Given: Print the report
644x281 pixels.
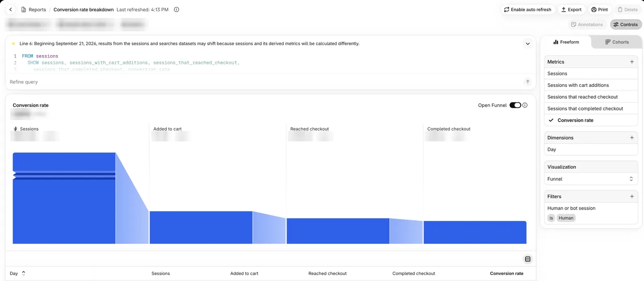Looking at the screenshot, I should pos(600,10).
